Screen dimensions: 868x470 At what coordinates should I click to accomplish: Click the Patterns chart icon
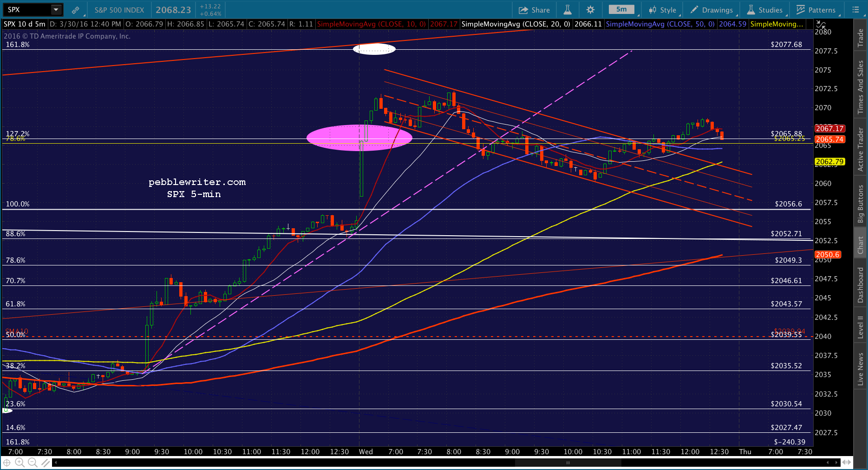click(801, 10)
